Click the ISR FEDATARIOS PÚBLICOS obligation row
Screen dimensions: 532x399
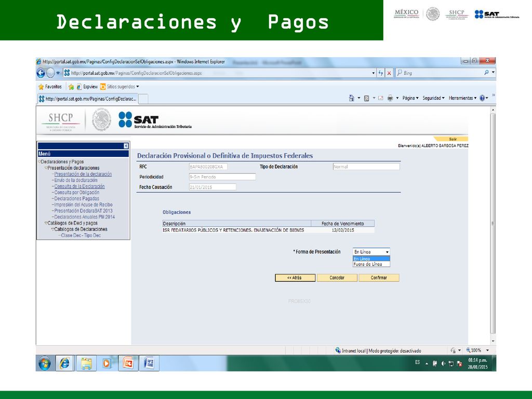pyautogui.click(x=269, y=230)
